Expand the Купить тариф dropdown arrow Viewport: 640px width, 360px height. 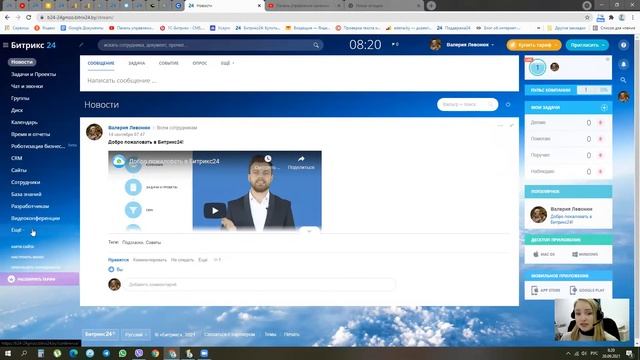click(556, 45)
